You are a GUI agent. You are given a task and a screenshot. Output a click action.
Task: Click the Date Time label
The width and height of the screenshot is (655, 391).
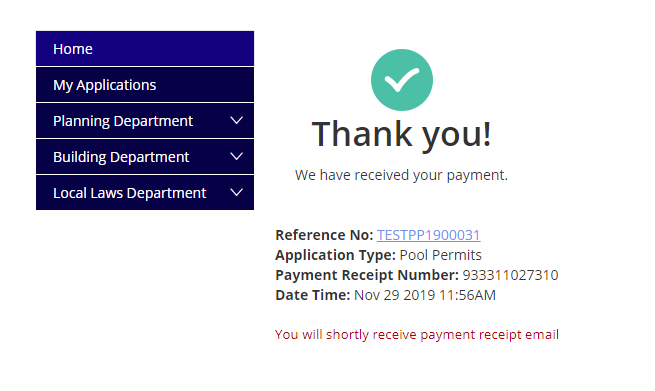coord(312,295)
